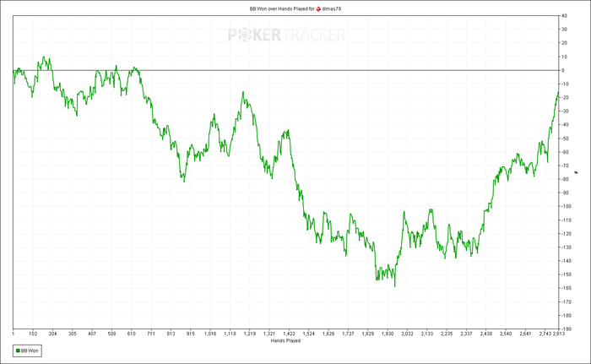
Task: Click y-axis value -30
Action: tap(565, 111)
